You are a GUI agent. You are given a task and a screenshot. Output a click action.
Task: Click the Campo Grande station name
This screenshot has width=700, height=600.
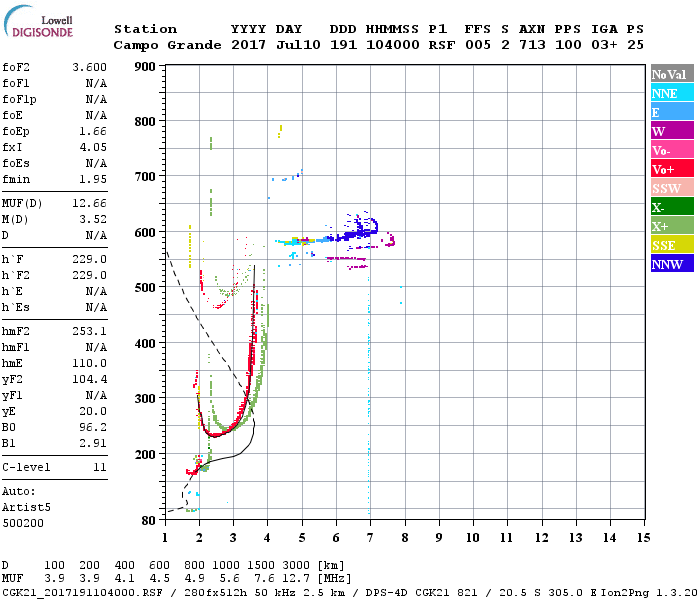click(167, 45)
